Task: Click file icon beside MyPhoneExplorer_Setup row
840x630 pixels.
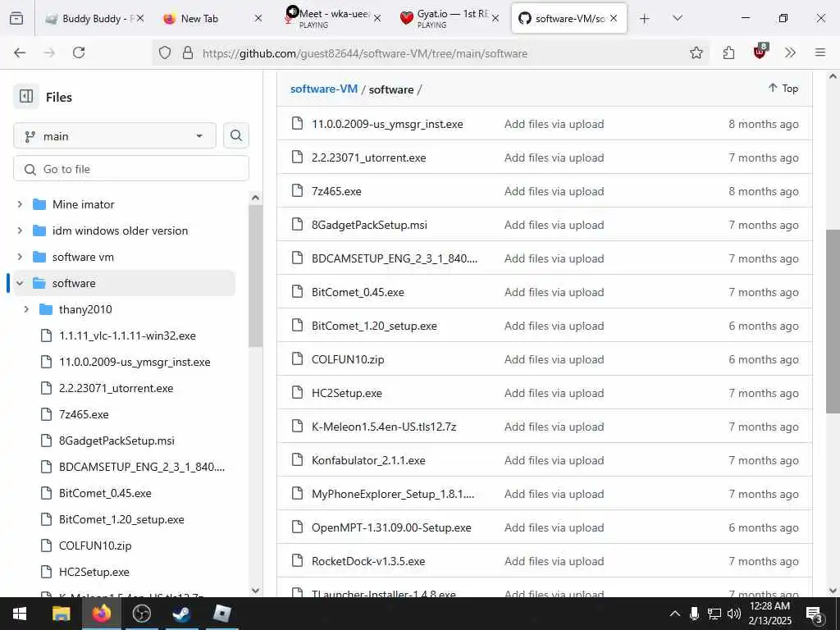Action: point(297,493)
